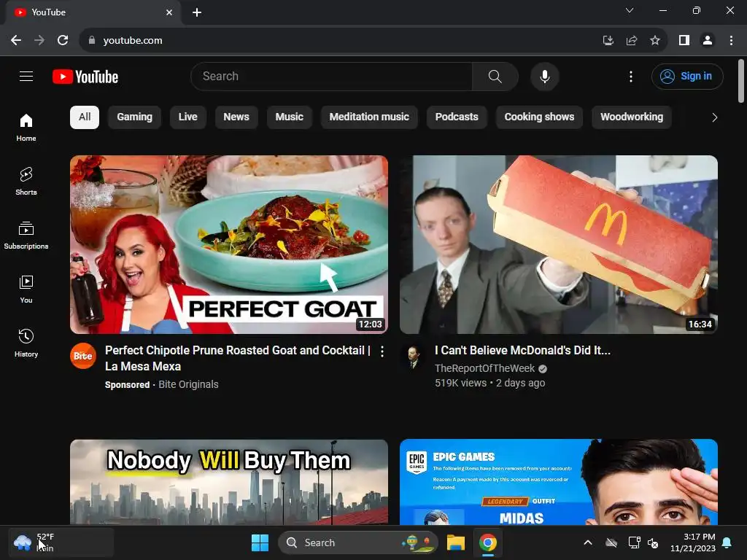Open the You section in sidebar
The width and height of the screenshot is (747, 560).
[26, 289]
